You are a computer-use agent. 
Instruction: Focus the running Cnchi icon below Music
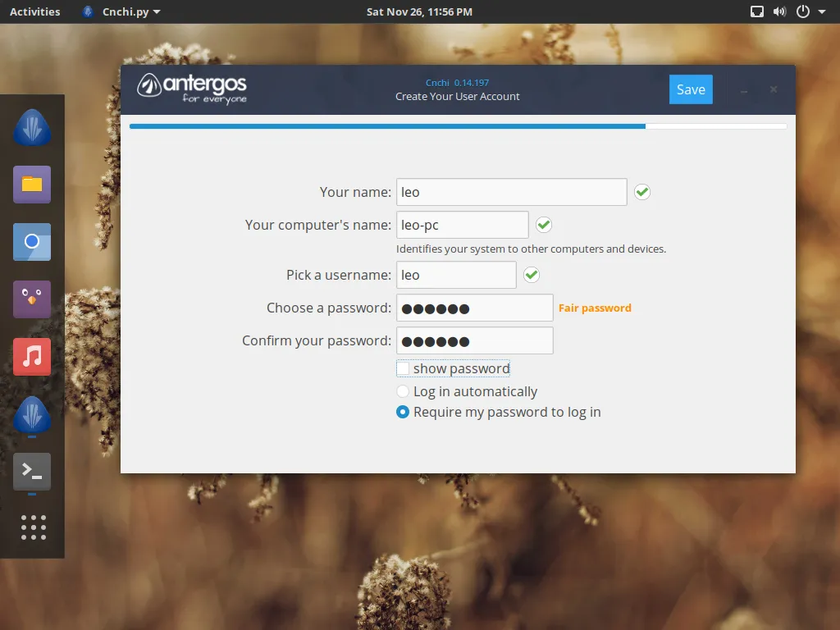coord(32,414)
